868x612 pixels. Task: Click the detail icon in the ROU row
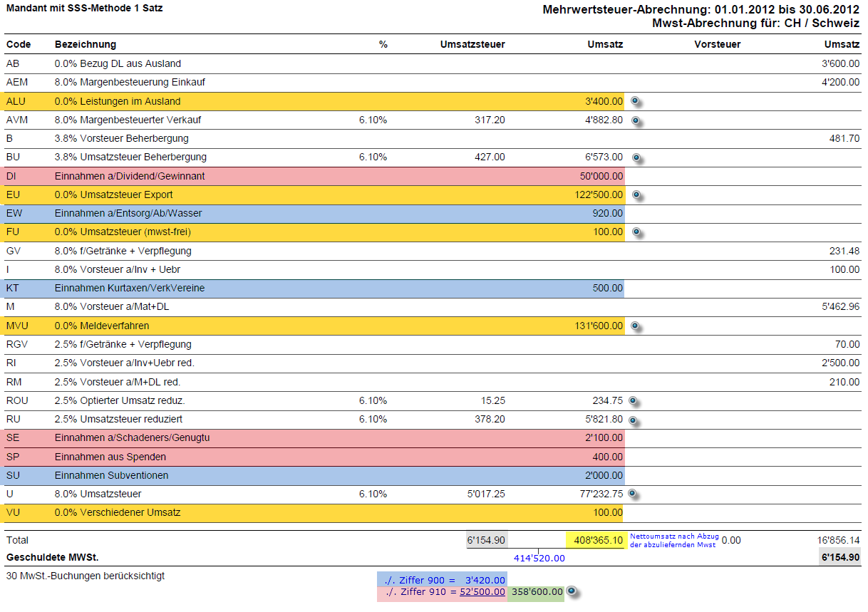click(632, 401)
